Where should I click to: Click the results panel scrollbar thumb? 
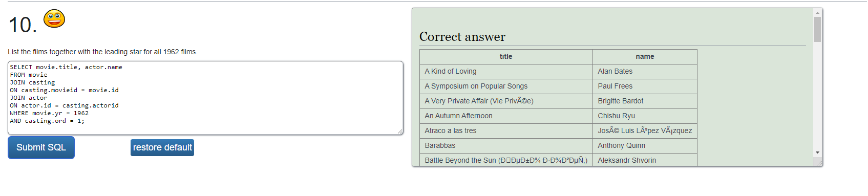pyautogui.click(x=817, y=29)
